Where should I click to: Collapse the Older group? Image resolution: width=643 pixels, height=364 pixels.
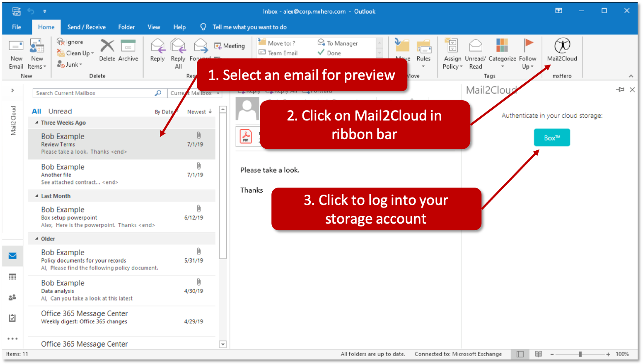tap(37, 239)
